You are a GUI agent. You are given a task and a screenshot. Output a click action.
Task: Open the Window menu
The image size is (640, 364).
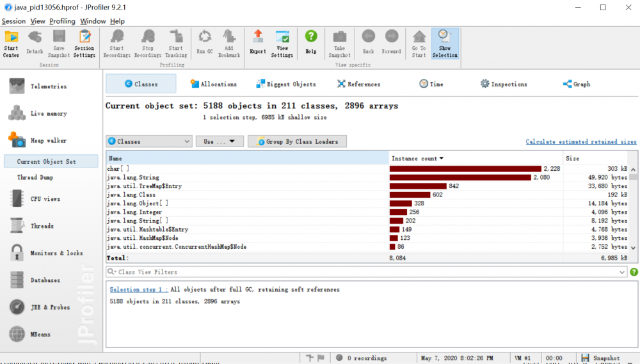(x=93, y=21)
